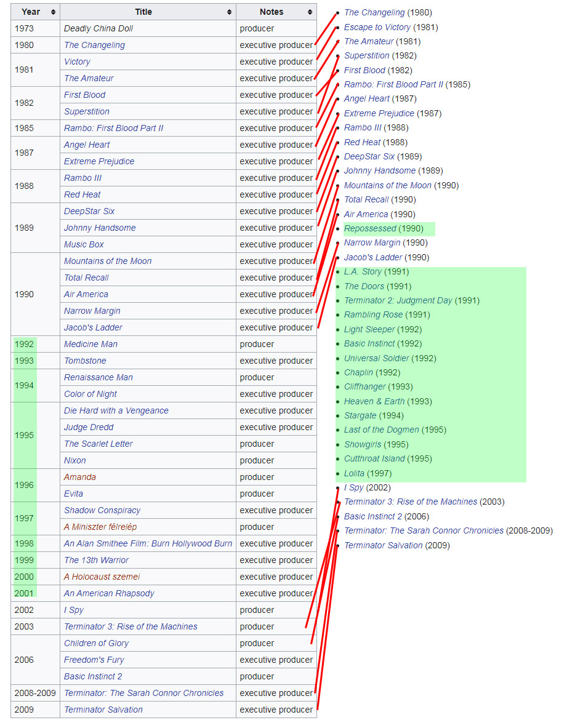This screenshot has width=575, height=728.
Task: Open Renaissance Man link
Action: point(99,377)
